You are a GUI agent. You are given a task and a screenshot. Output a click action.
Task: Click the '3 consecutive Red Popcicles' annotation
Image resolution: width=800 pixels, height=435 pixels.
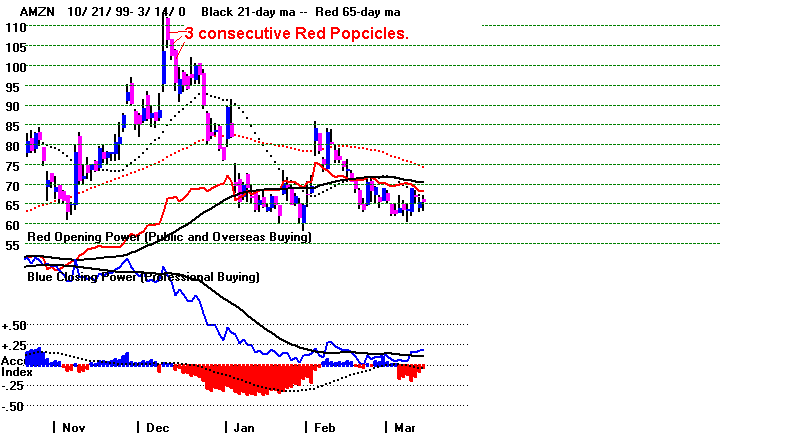pos(295,34)
